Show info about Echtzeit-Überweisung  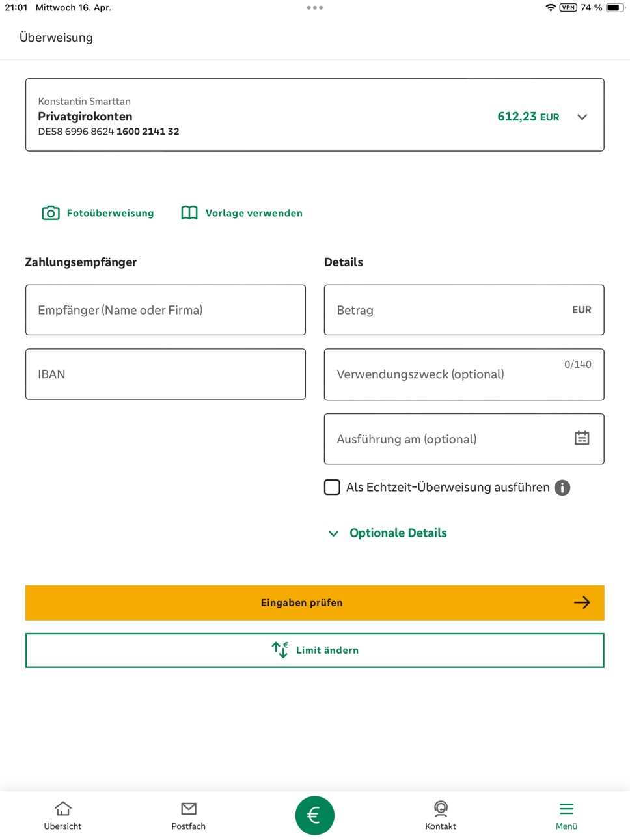point(562,488)
